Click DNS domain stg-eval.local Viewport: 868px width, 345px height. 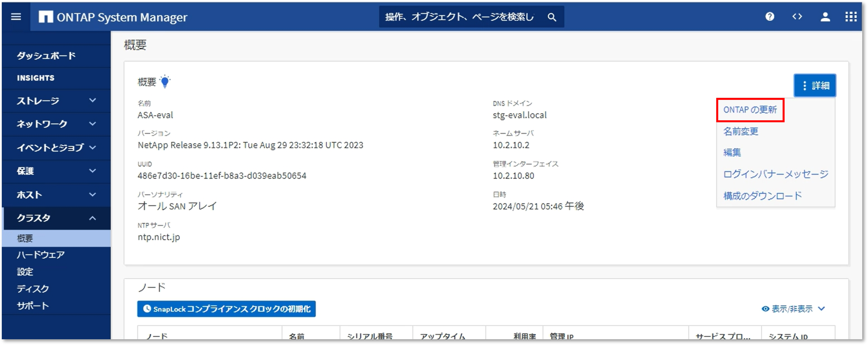[x=519, y=115]
